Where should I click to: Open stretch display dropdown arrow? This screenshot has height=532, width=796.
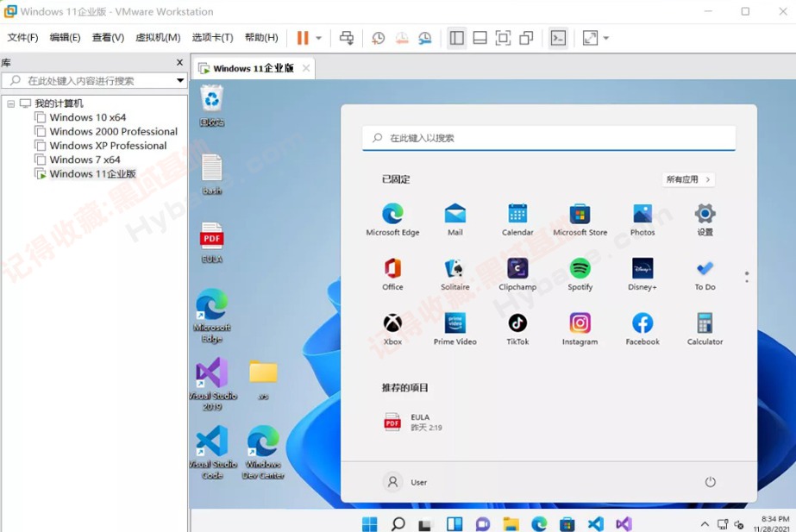pos(606,38)
